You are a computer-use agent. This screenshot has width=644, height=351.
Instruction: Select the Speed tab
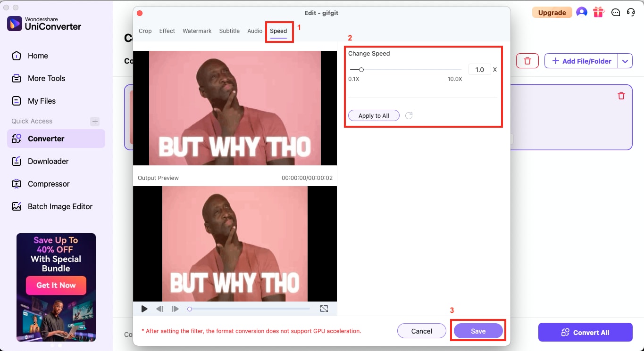278,31
